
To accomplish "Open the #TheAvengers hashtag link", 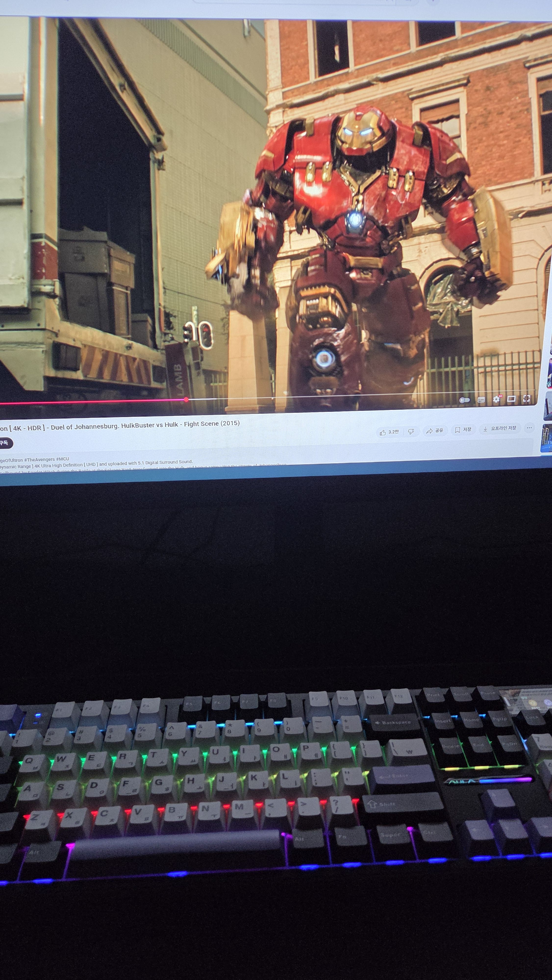I will tap(40, 460).
